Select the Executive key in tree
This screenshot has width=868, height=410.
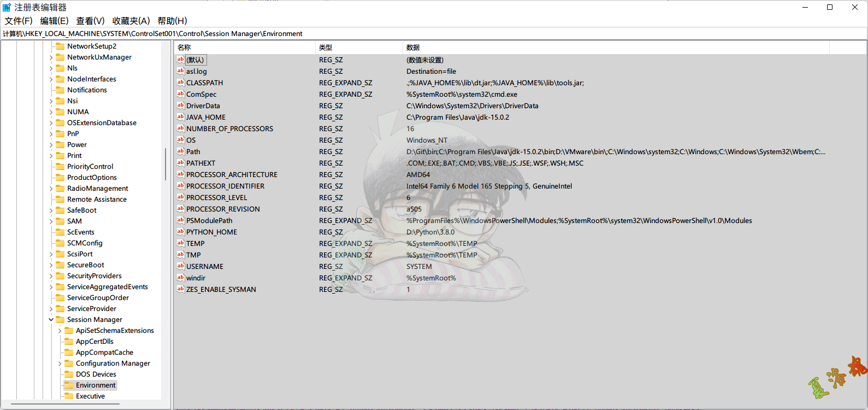90,396
